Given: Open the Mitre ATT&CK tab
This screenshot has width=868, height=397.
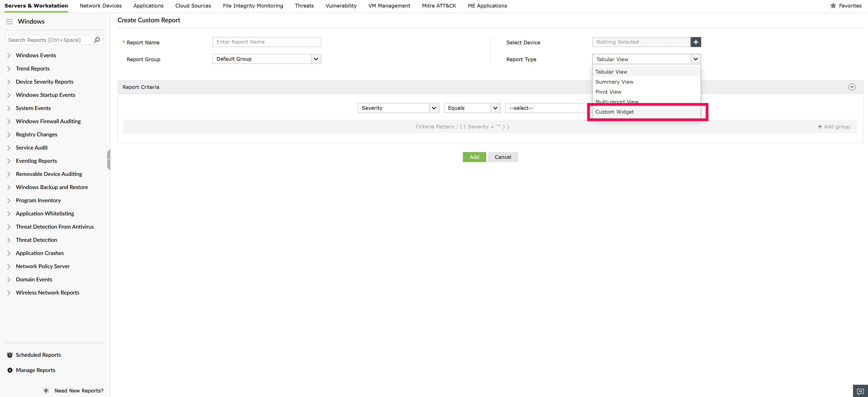Looking at the screenshot, I should pyautogui.click(x=439, y=6).
